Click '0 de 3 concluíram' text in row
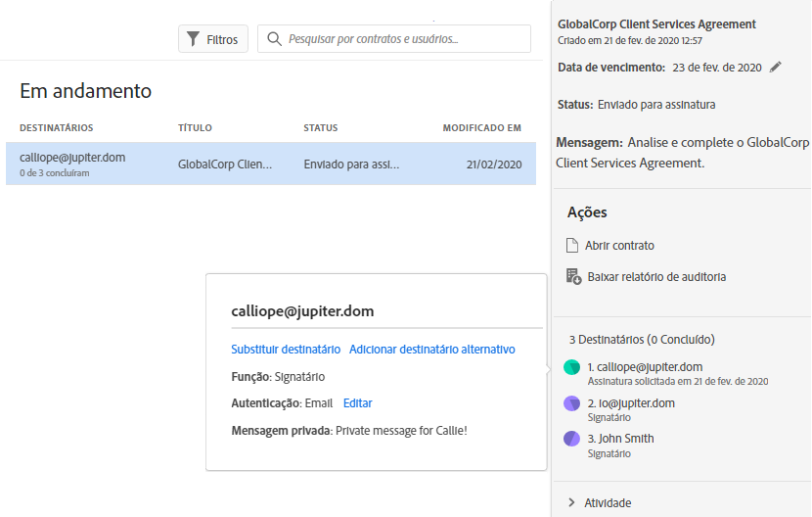The width and height of the screenshot is (812, 517). tap(55, 173)
